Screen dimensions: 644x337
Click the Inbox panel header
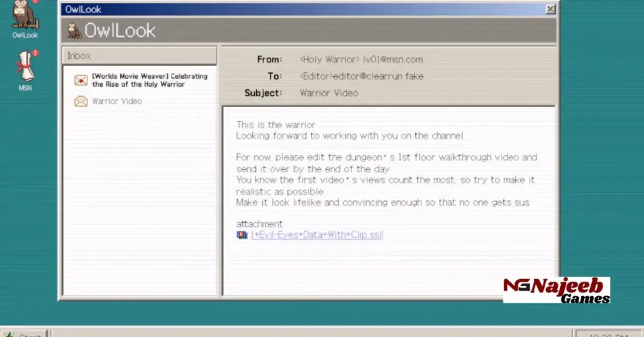click(139, 56)
